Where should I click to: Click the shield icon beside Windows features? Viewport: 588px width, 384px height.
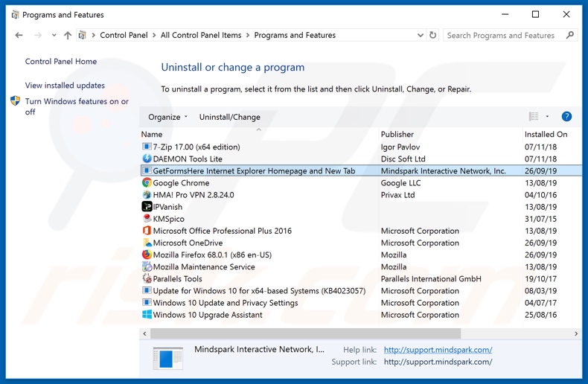[x=16, y=101]
